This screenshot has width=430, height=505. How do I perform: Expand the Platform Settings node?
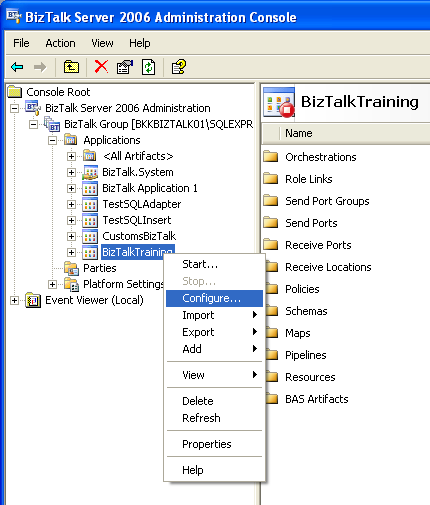[52, 284]
